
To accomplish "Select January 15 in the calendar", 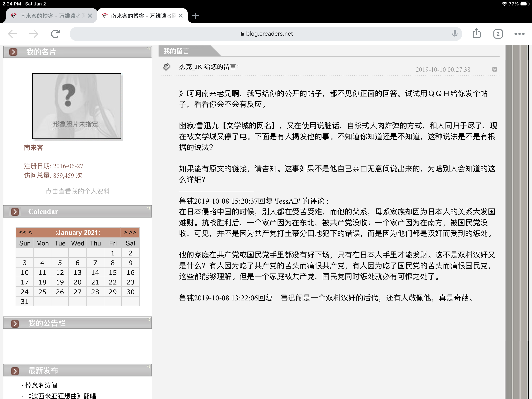I will click(x=113, y=272).
